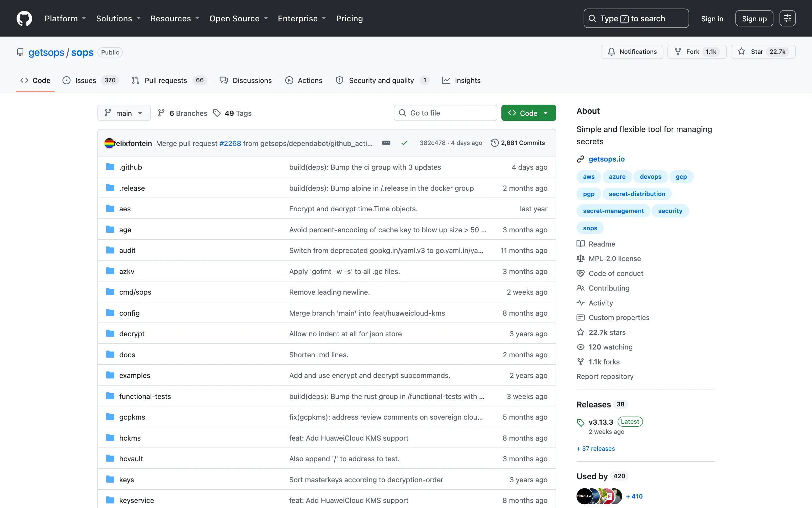The image size is (812, 508).
Task: Open the main branch selector dropdown
Action: pyautogui.click(x=124, y=113)
